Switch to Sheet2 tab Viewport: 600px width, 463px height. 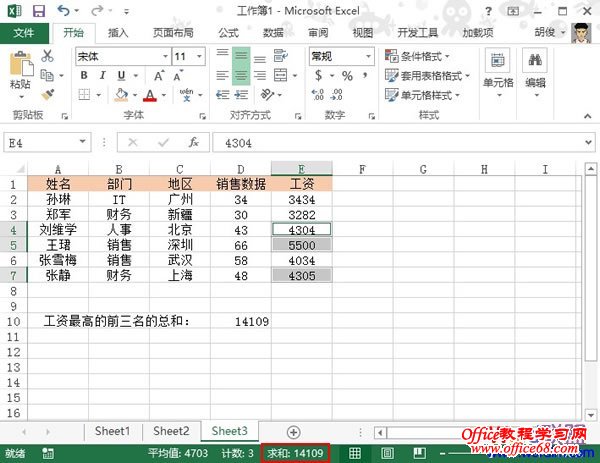171,431
